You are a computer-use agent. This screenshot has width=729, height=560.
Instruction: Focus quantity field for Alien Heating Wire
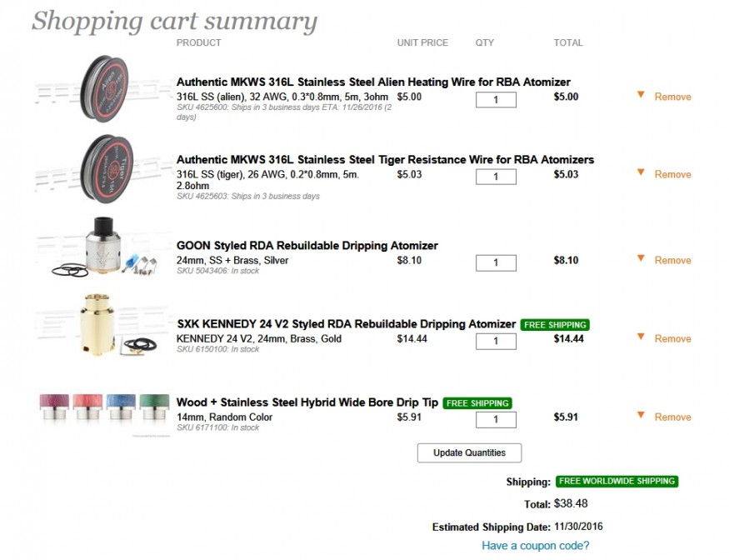496,100
